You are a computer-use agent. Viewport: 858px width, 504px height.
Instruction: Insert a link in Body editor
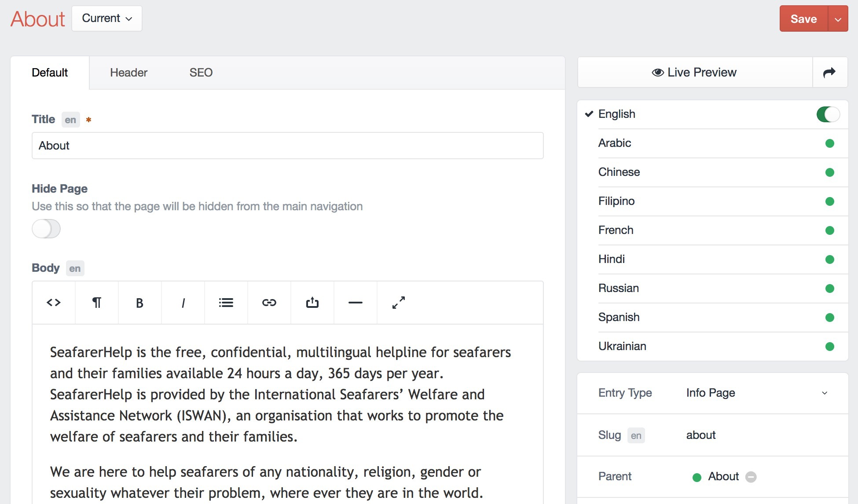click(269, 303)
